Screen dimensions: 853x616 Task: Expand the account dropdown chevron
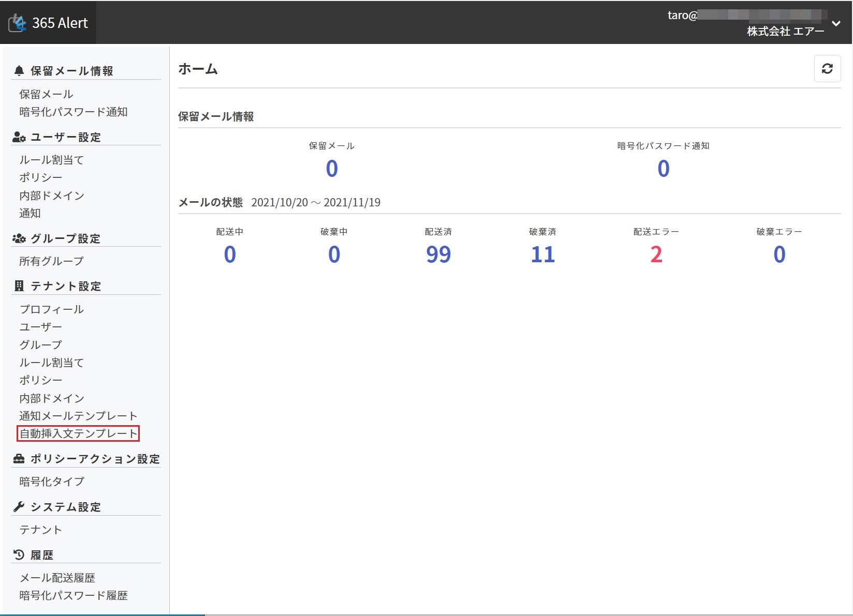836,23
